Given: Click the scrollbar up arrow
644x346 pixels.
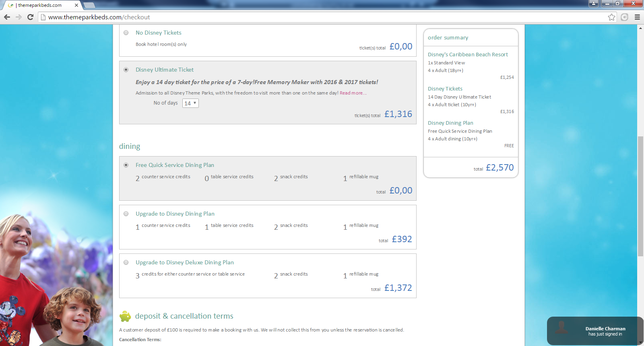Looking at the screenshot, I should [640, 28].
